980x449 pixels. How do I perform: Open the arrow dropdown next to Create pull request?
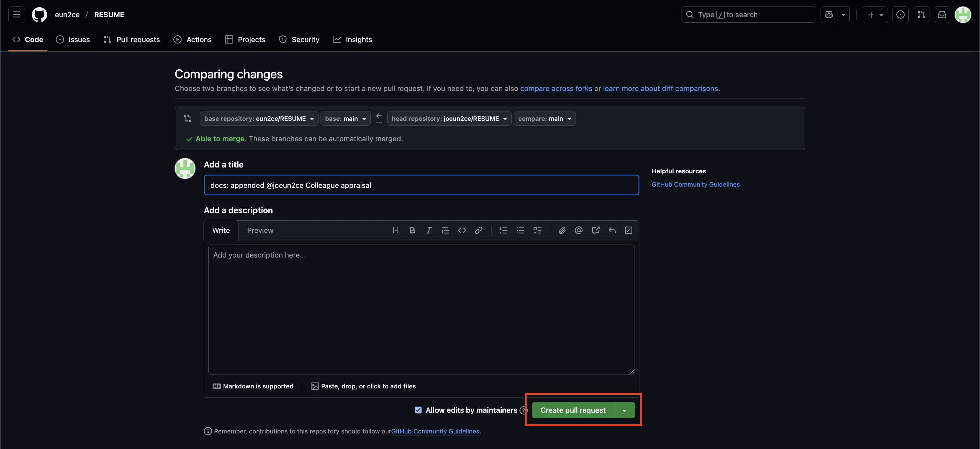pyautogui.click(x=624, y=410)
